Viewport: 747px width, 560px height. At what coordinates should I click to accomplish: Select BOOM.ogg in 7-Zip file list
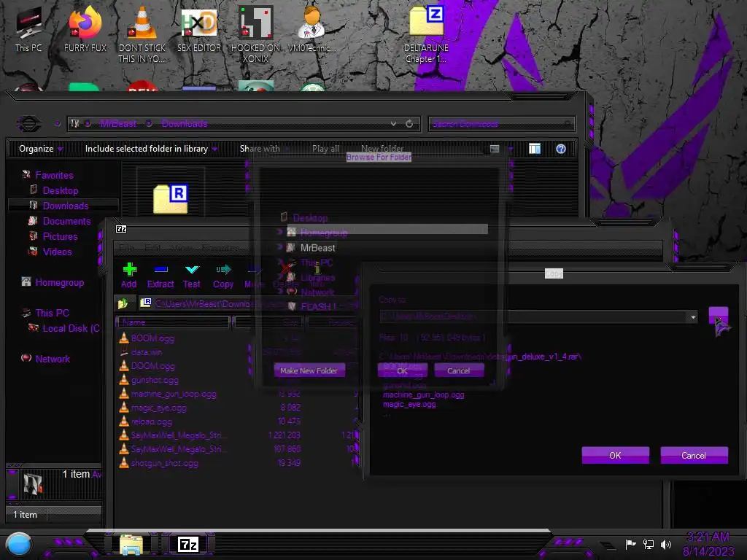point(152,338)
